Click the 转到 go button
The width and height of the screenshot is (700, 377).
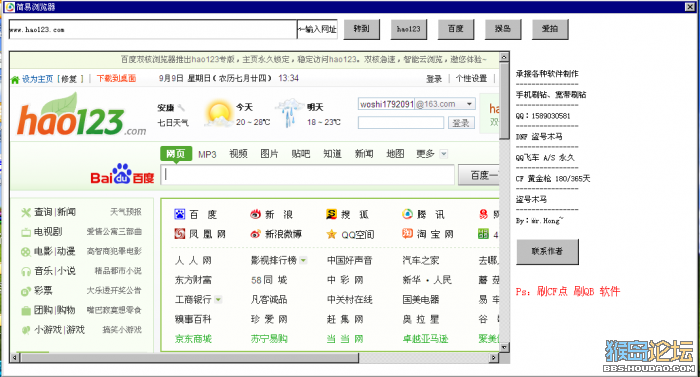362,29
